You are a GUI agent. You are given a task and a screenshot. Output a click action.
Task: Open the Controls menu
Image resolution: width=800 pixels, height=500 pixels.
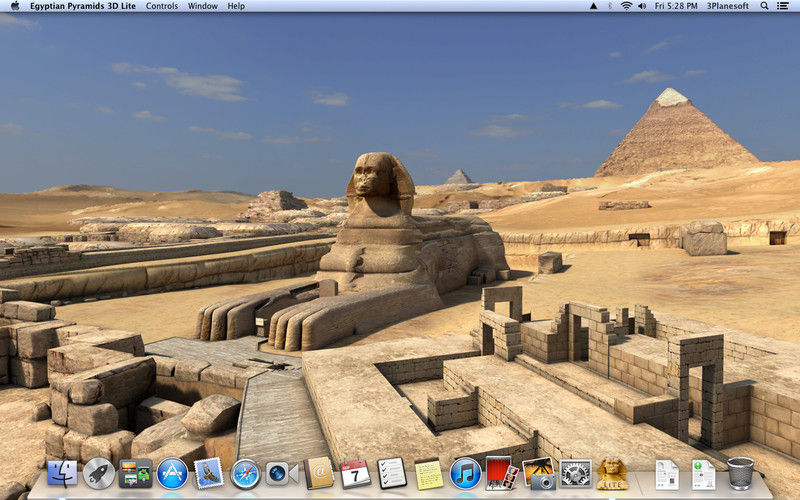(x=162, y=6)
